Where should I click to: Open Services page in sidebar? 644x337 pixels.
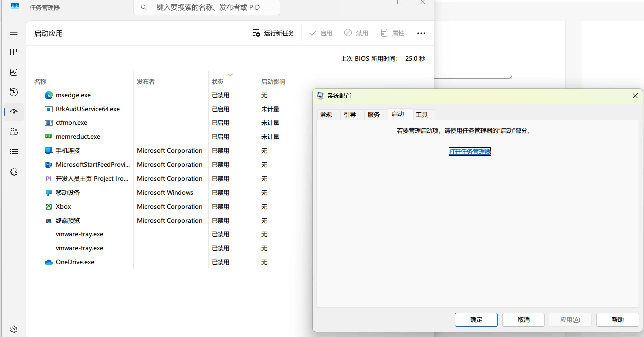click(14, 172)
